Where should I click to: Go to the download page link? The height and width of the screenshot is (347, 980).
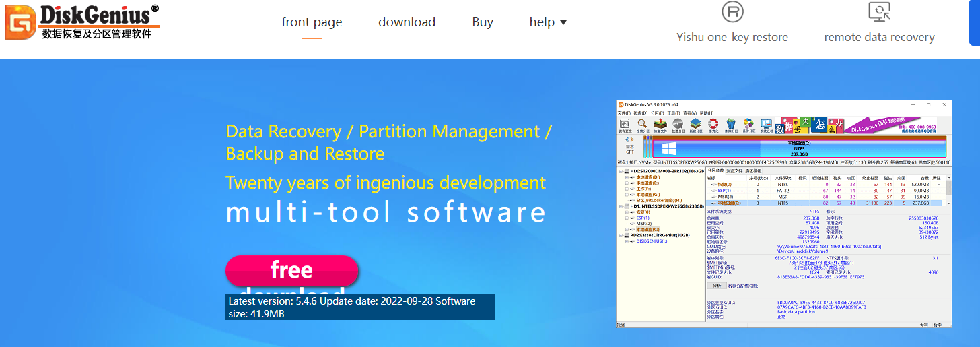point(407,22)
